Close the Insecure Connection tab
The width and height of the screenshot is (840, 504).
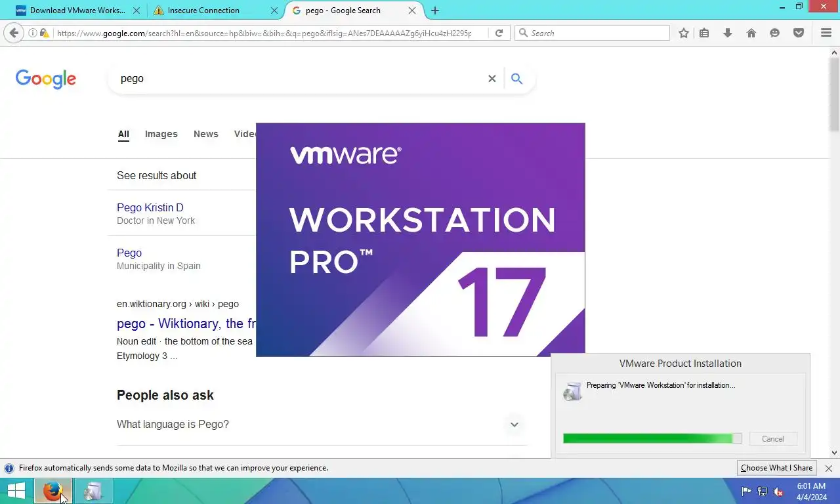(274, 10)
